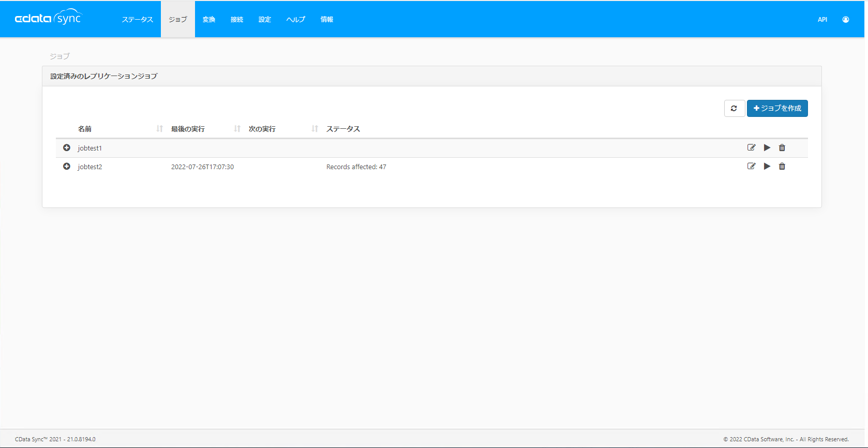Edit the jobtest1 job

pyautogui.click(x=752, y=147)
